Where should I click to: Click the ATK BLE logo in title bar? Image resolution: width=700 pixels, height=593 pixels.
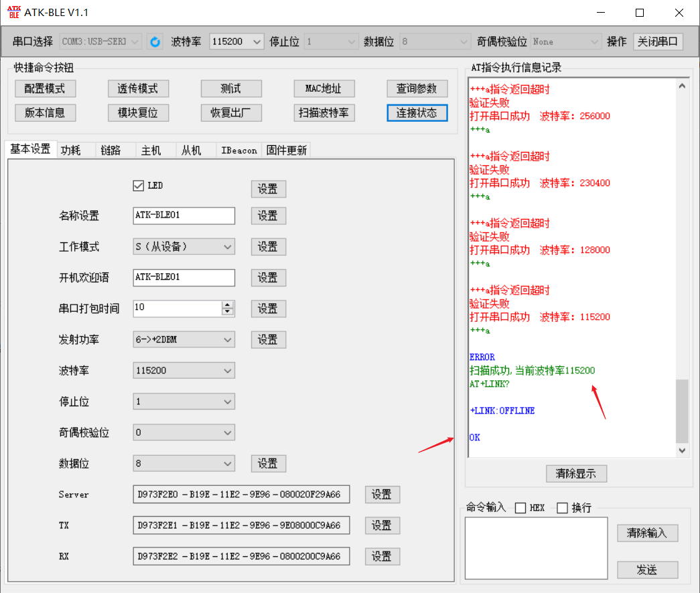pos(13,12)
